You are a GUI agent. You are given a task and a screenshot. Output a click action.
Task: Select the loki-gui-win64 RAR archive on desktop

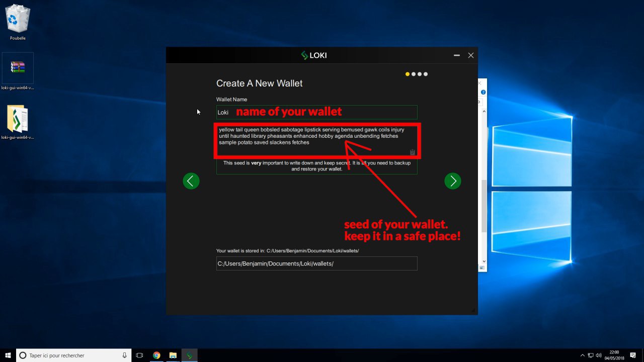[x=18, y=71]
